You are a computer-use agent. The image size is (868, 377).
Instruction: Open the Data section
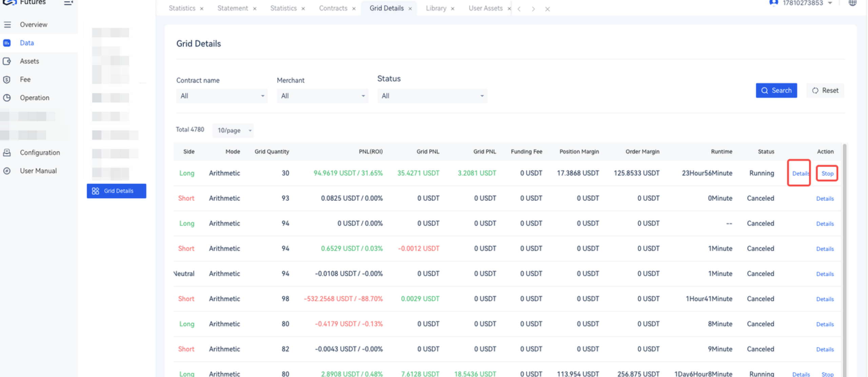[x=27, y=43]
